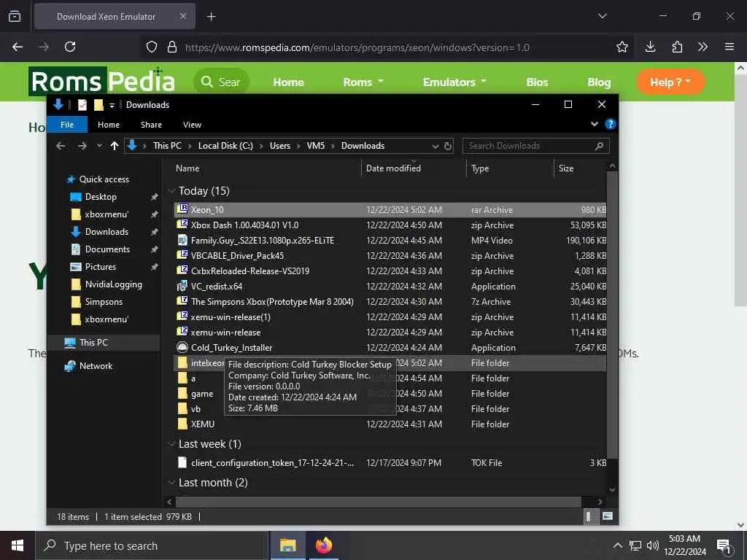Open RomsPedia Home link
Viewport: 747px width, 560px height.
point(288,82)
